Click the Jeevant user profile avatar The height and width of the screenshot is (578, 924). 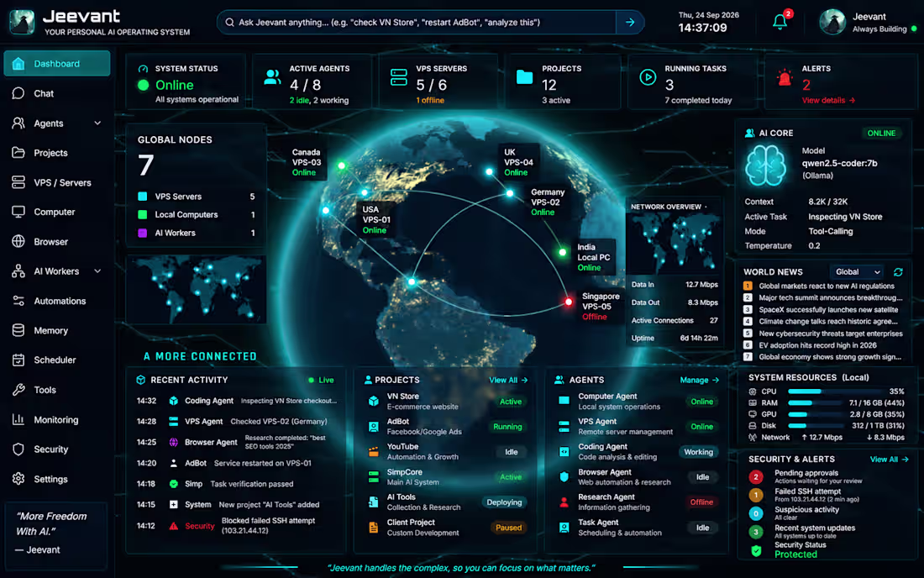point(832,22)
